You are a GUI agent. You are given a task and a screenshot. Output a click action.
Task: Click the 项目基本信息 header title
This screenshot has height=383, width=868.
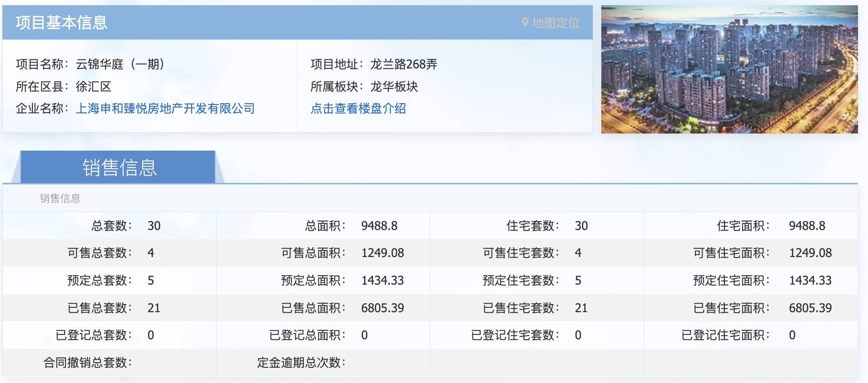(x=61, y=22)
